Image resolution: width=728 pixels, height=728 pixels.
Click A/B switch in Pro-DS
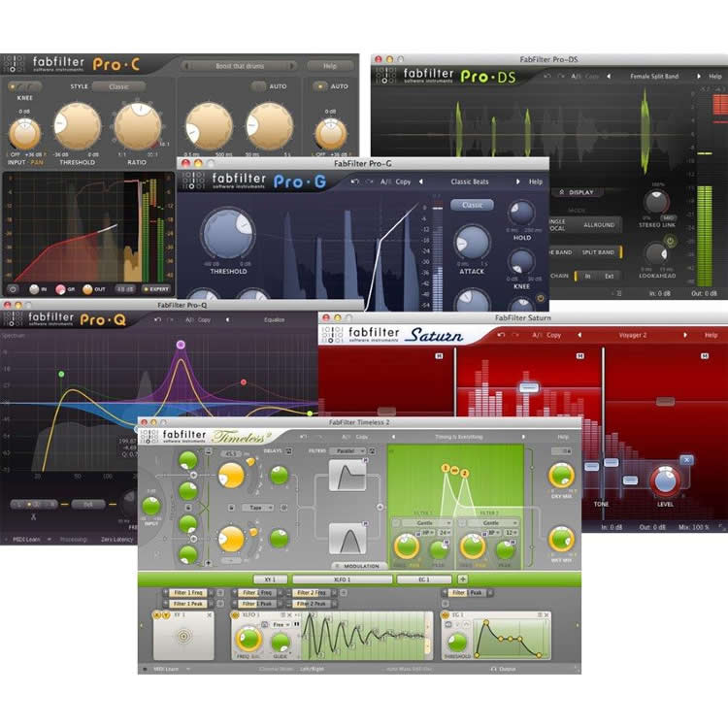click(576, 76)
